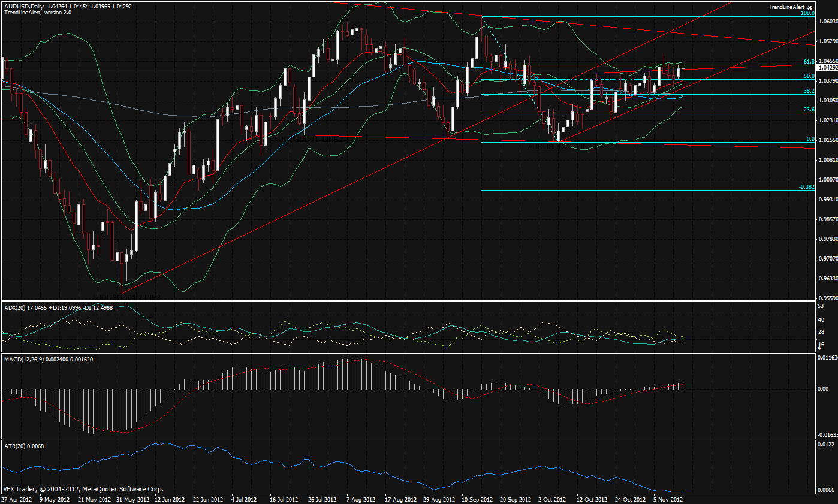
Task: Click the 0.0 Fibonacci level label
Action: [x=810, y=139]
